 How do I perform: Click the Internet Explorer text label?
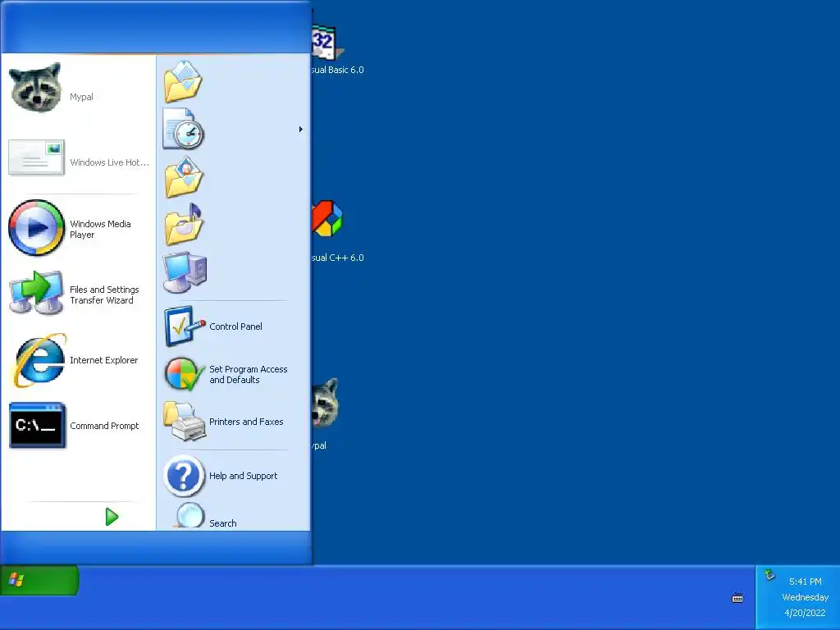(104, 360)
